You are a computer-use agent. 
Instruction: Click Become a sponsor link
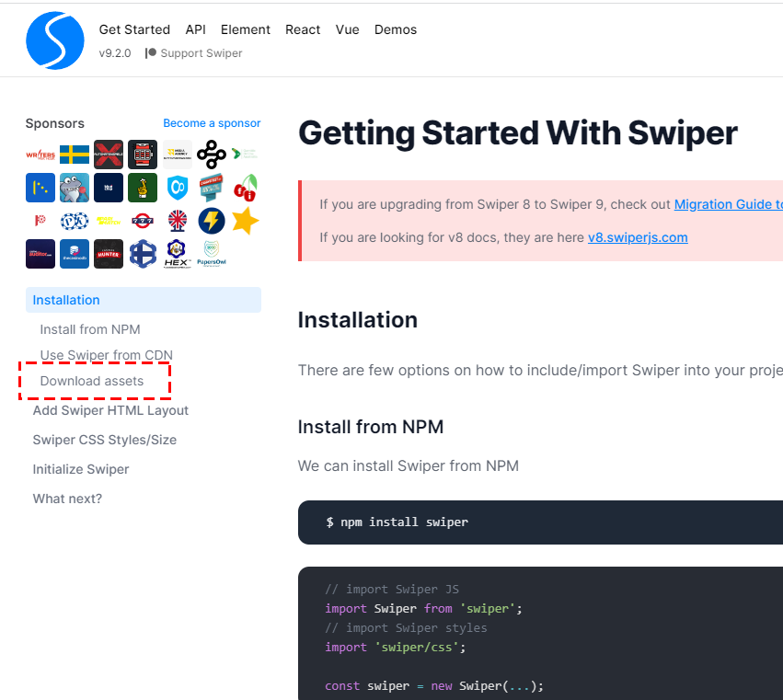[212, 123]
